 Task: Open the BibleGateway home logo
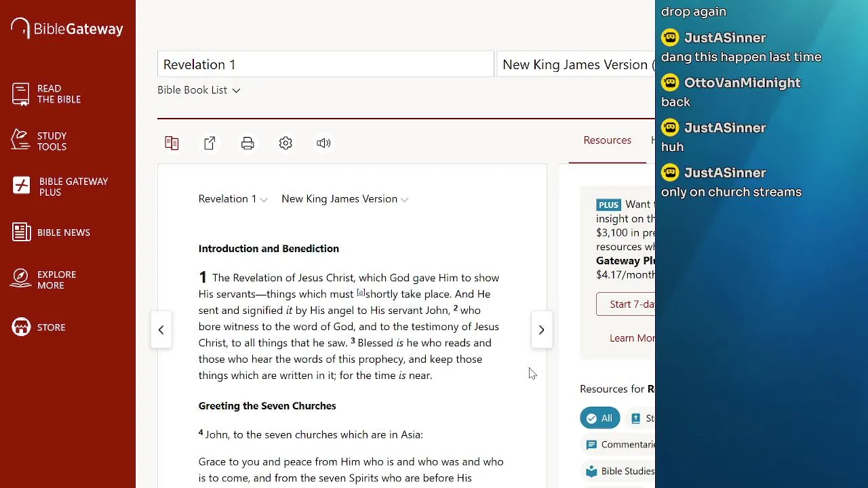click(67, 28)
